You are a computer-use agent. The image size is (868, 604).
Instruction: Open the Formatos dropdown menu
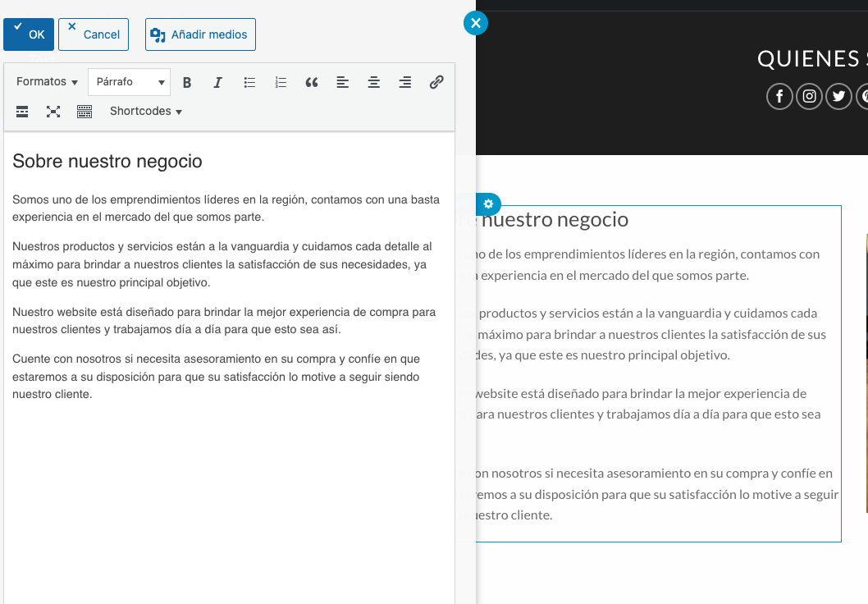click(47, 82)
